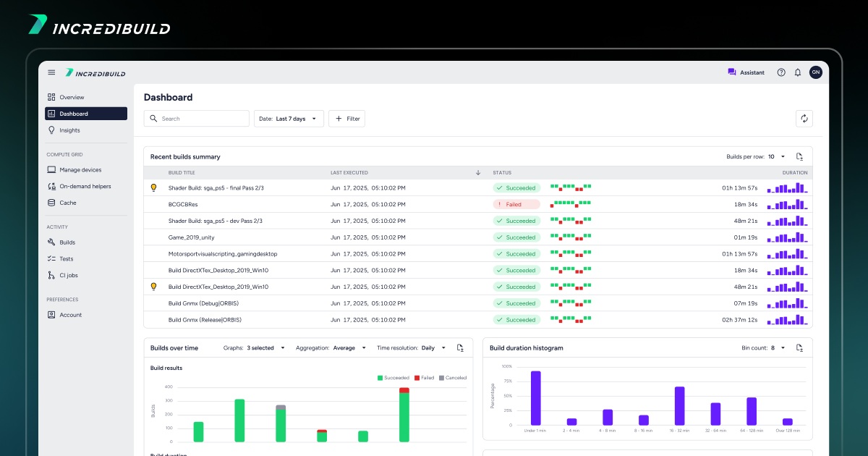Sort by the Status column header

coord(502,173)
